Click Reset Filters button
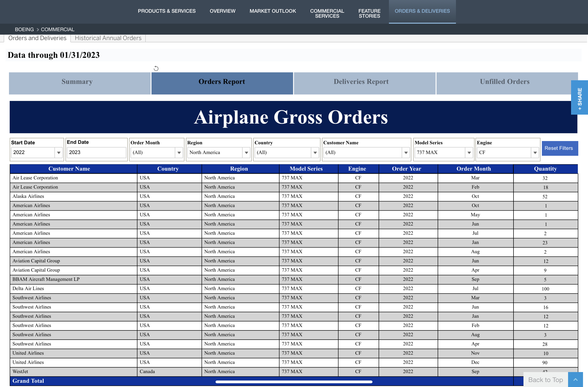This screenshot has width=588, height=387. (560, 148)
